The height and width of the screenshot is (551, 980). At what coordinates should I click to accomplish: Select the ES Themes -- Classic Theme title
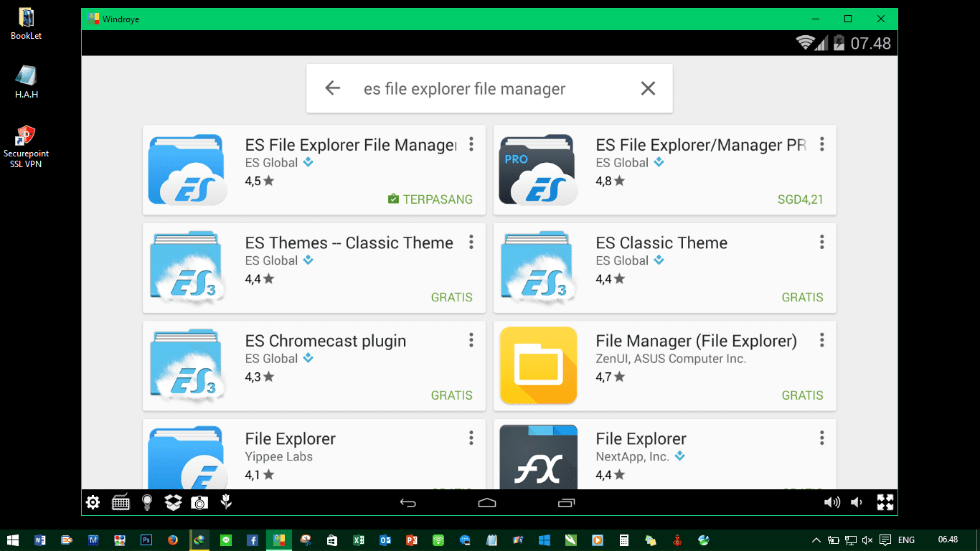(349, 243)
